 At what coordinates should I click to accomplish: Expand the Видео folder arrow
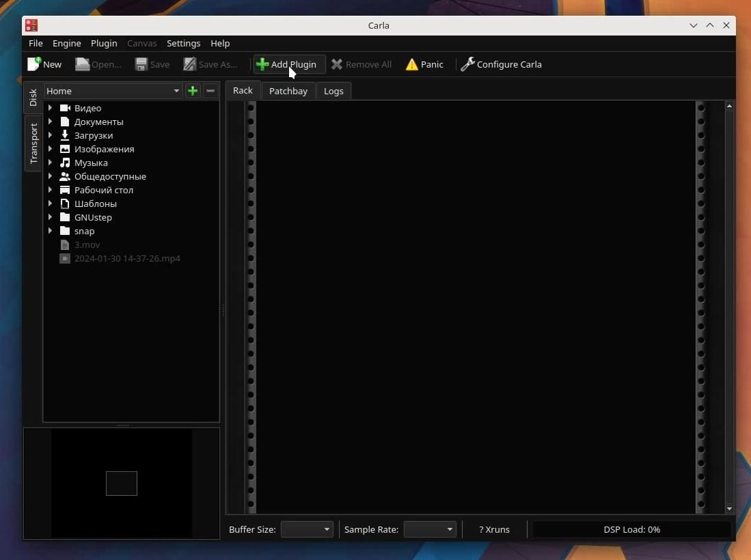coord(51,108)
